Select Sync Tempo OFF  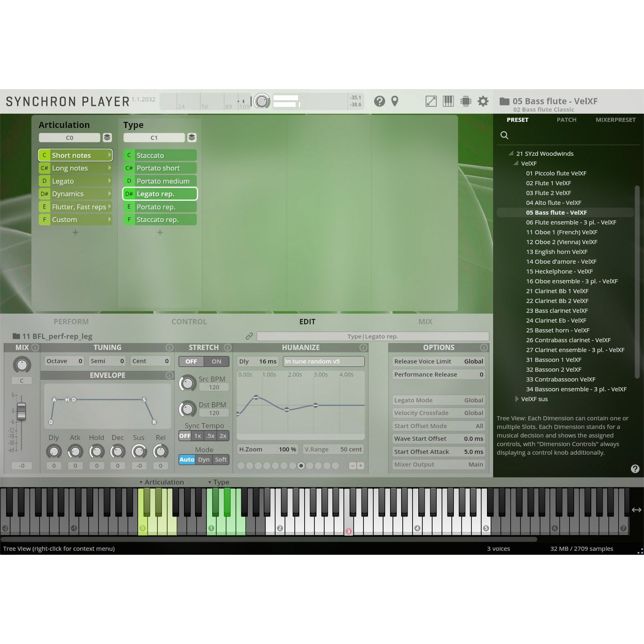click(x=185, y=436)
